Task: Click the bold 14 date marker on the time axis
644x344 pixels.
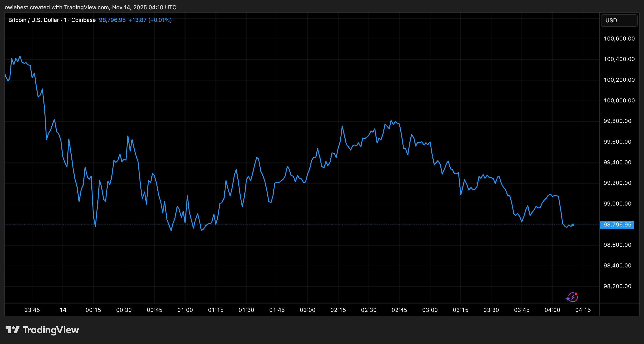Action: (x=63, y=310)
